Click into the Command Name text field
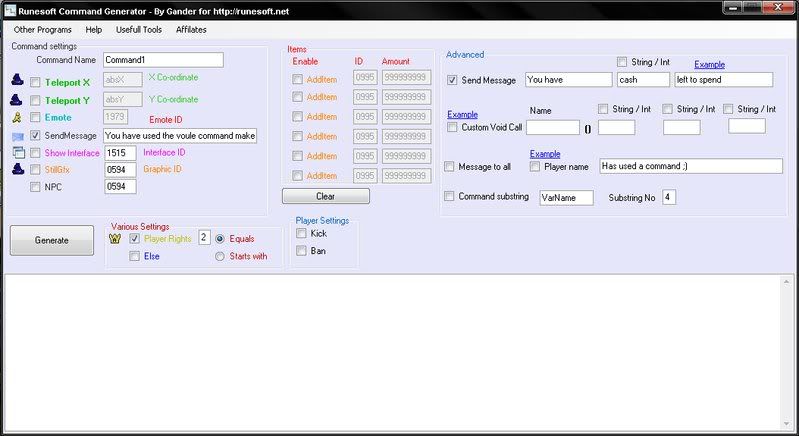Image resolution: width=799 pixels, height=436 pixels. (x=161, y=60)
